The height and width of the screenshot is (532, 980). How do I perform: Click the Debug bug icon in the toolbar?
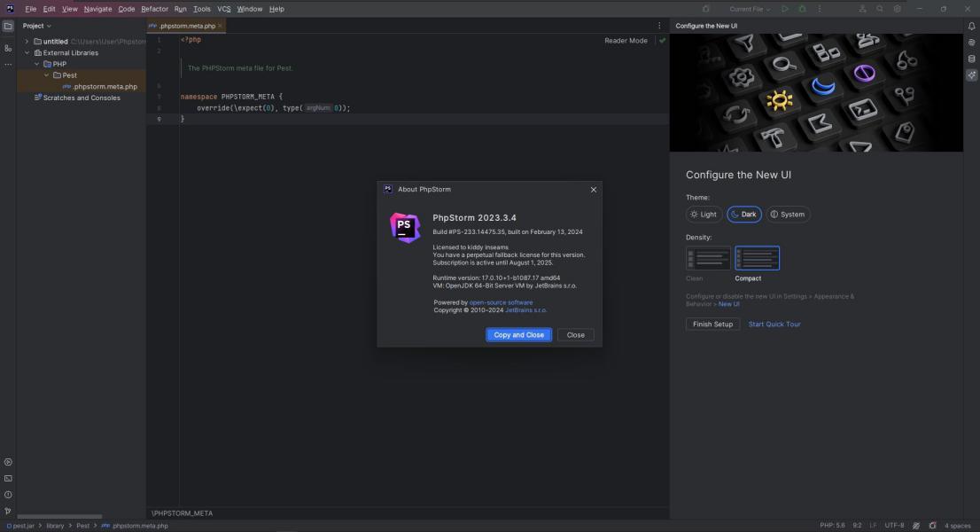803,9
